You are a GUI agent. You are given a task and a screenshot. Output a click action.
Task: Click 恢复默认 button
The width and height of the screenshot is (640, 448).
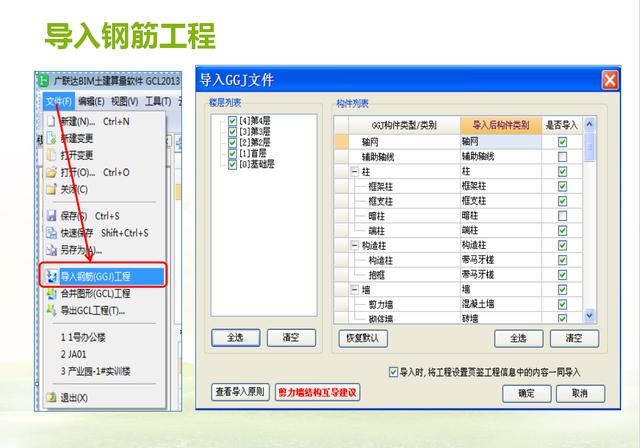click(363, 338)
